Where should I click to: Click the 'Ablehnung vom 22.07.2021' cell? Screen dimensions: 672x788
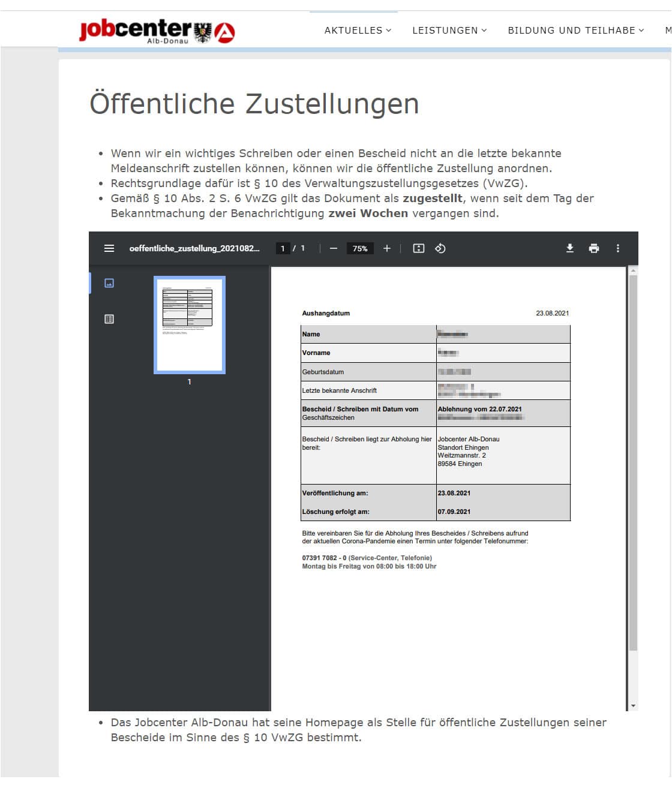click(480, 409)
